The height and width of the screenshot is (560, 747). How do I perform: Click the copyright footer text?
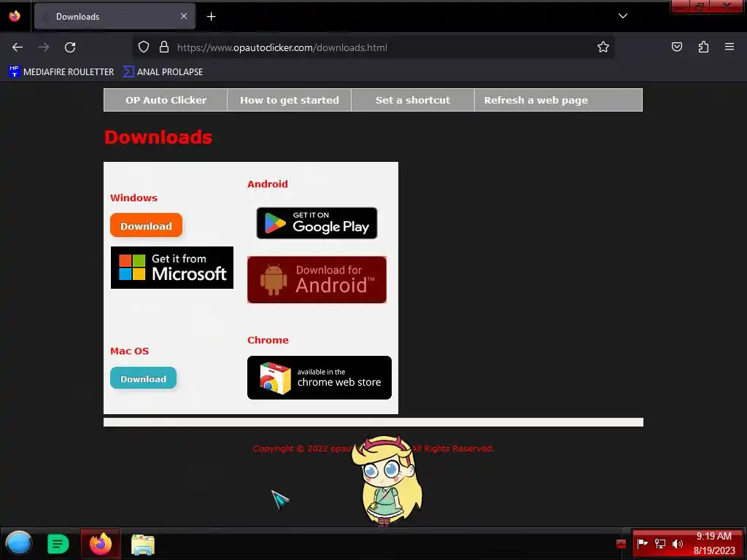click(x=373, y=448)
